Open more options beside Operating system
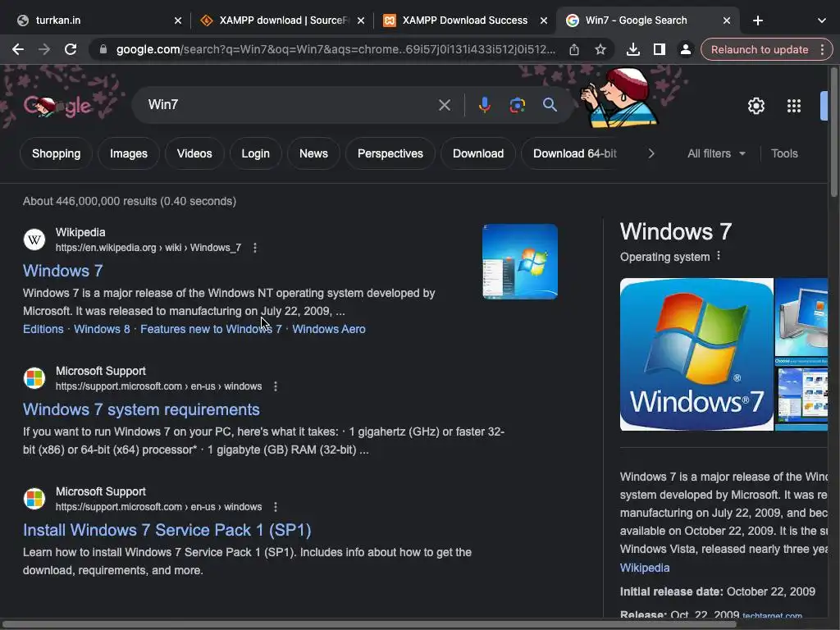 click(x=719, y=256)
